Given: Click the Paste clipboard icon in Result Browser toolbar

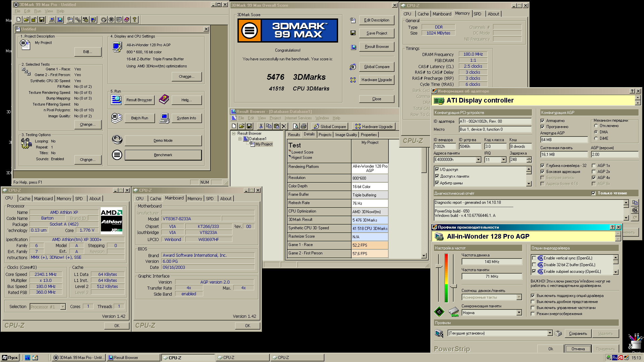Looking at the screenshot, I should [276, 126].
